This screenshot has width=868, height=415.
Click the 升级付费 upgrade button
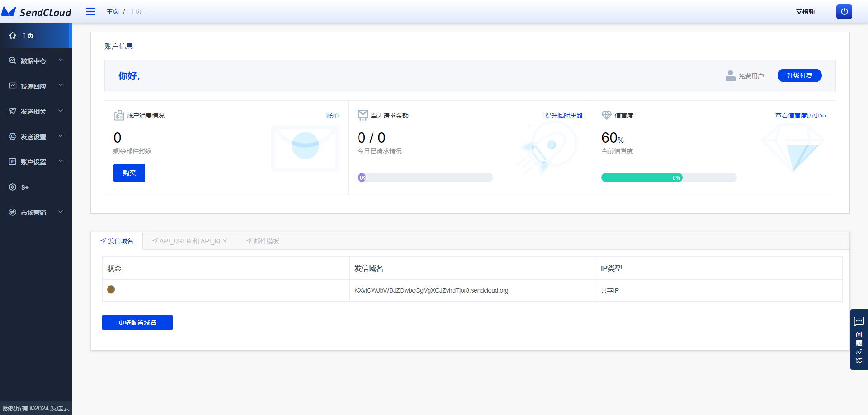[799, 75]
